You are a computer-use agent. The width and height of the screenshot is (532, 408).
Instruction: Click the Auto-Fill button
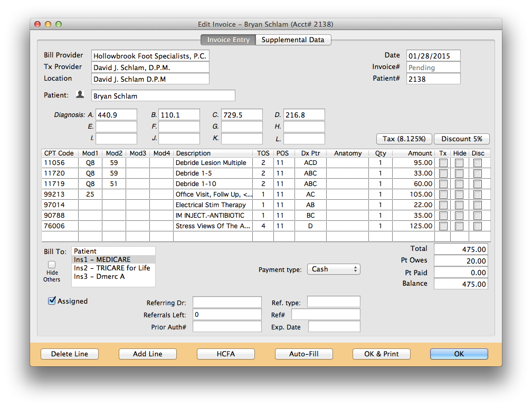tap(303, 354)
